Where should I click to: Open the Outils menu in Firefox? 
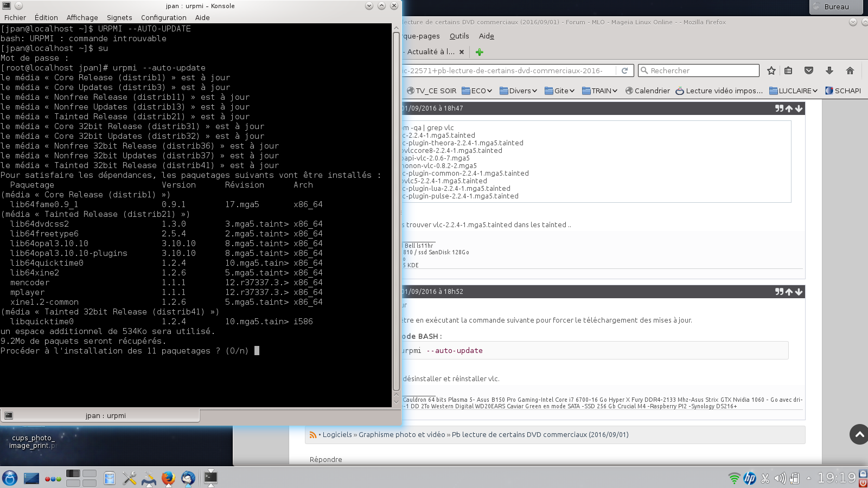tap(459, 36)
